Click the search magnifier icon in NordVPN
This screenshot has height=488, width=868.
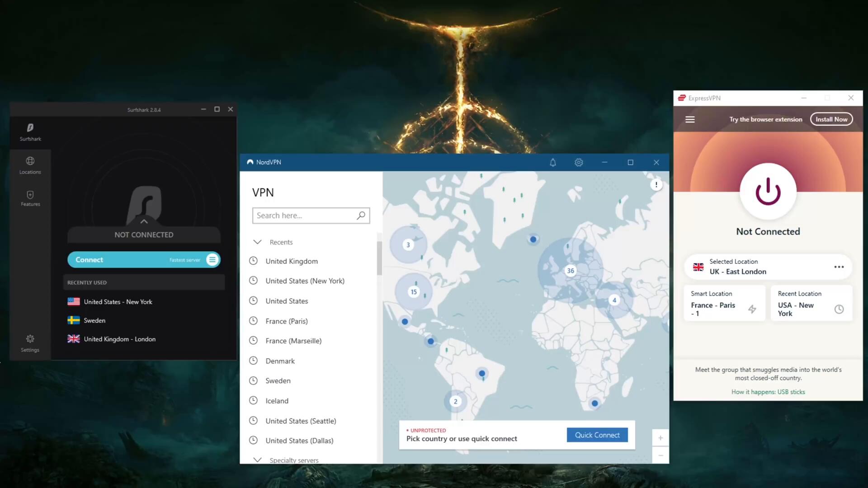pos(361,216)
